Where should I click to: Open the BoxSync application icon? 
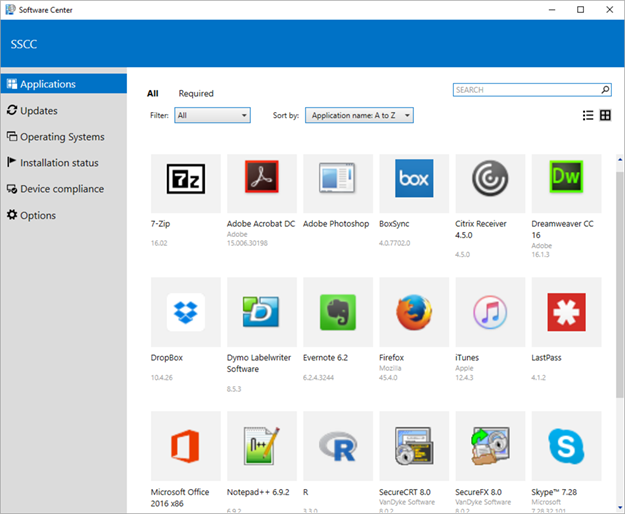(414, 178)
